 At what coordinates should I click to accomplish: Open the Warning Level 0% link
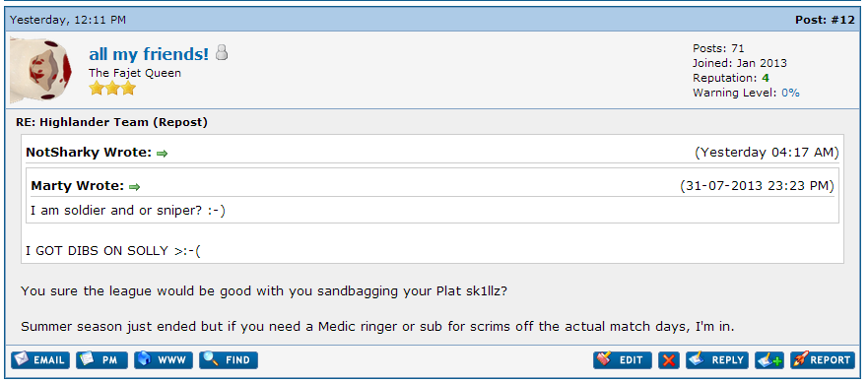click(x=790, y=93)
